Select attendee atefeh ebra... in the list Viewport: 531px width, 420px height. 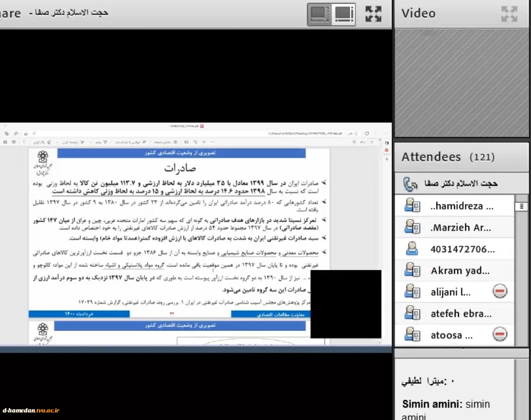coord(455,313)
